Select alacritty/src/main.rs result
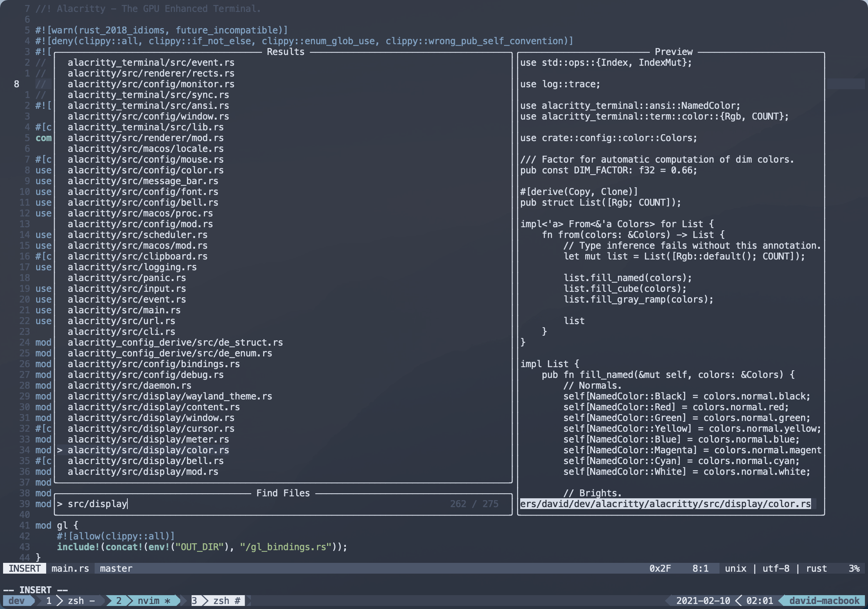Screen dimensions: 868x609 tap(124, 310)
